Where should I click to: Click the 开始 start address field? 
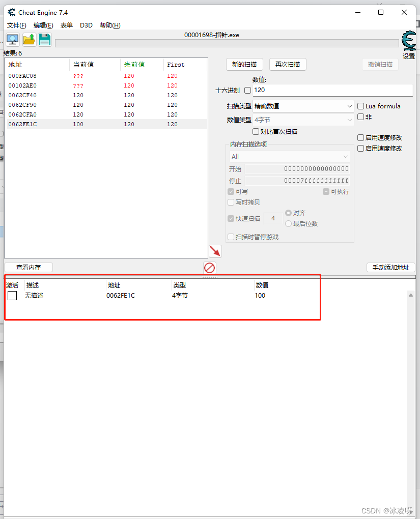(297, 169)
